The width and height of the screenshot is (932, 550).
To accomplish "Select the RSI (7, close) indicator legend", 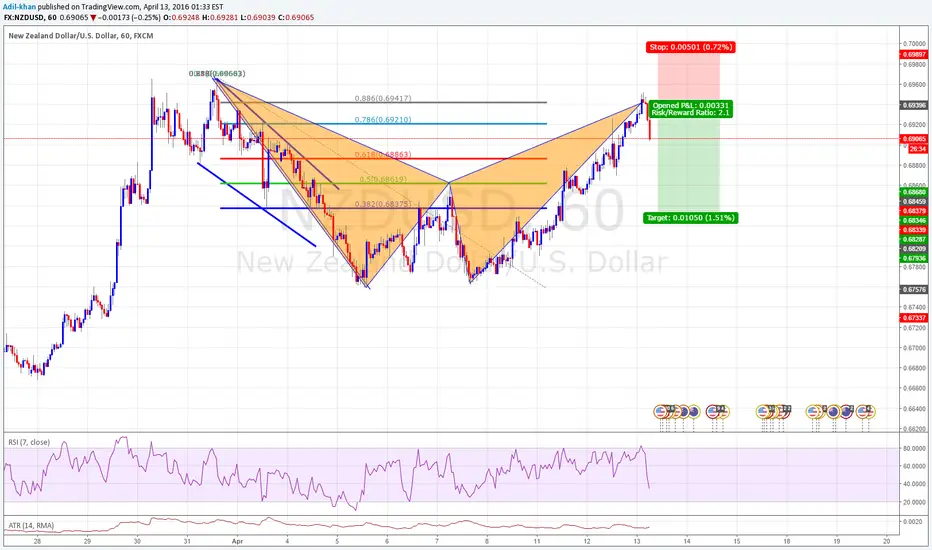I will (x=29, y=442).
